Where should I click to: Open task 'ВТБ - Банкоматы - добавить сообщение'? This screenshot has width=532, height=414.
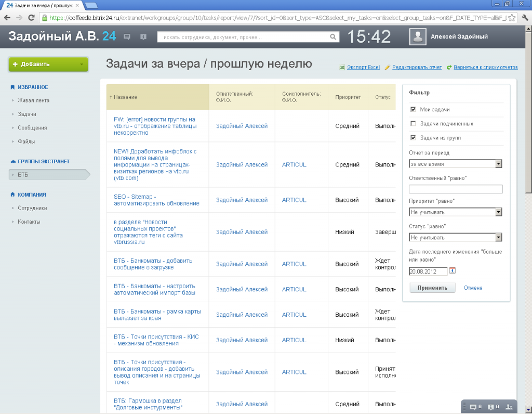point(153,264)
